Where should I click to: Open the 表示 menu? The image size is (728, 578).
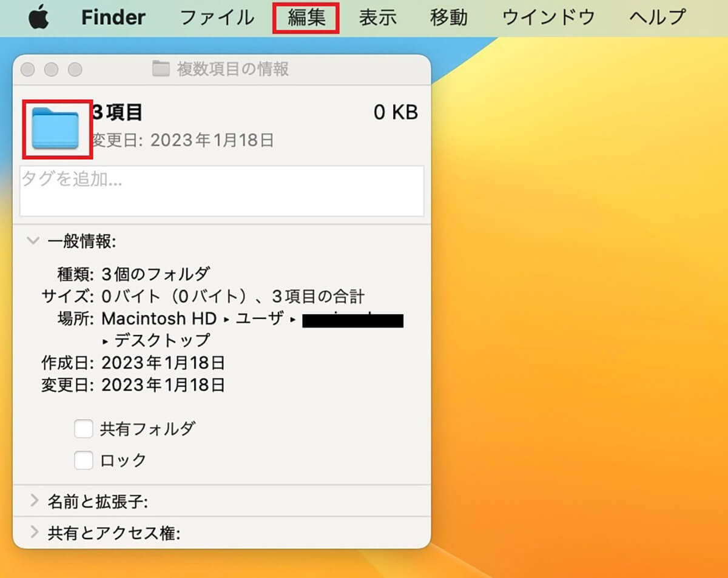point(377,18)
